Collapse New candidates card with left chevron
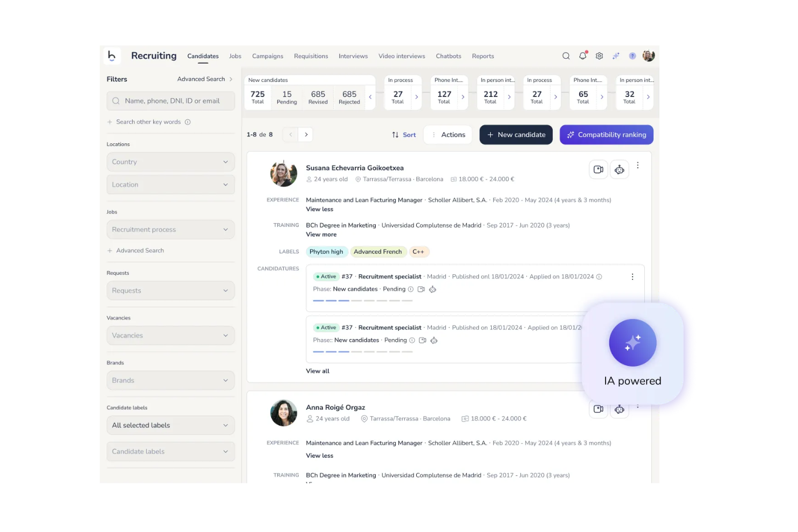This screenshot has width=798, height=532. pyautogui.click(x=370, y=97)
